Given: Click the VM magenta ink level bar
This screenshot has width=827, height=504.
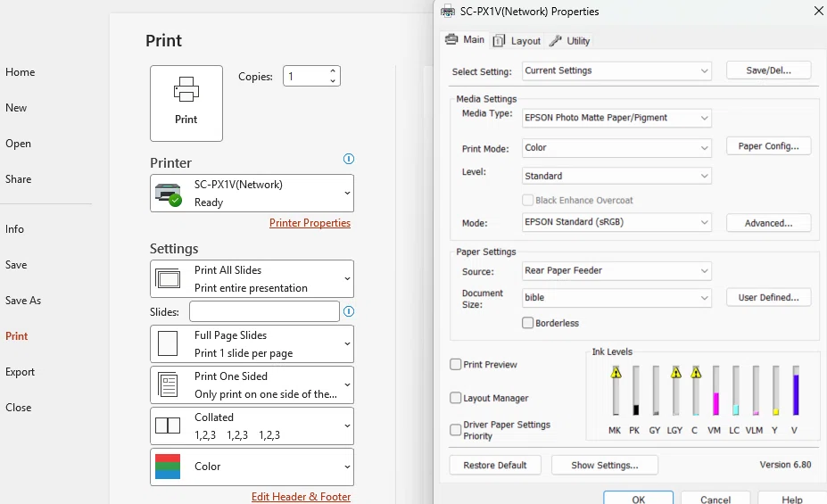Looking at the screenshot, I should coord(715,391).
